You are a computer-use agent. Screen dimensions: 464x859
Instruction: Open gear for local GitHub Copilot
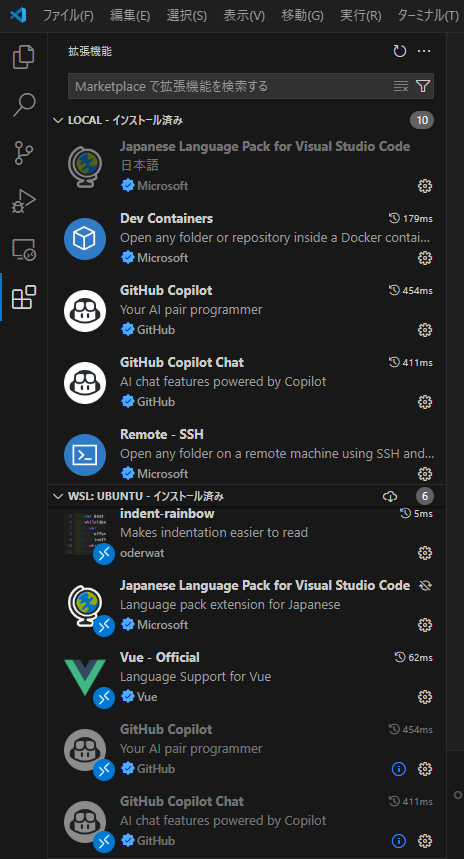[x=425, y=330]
